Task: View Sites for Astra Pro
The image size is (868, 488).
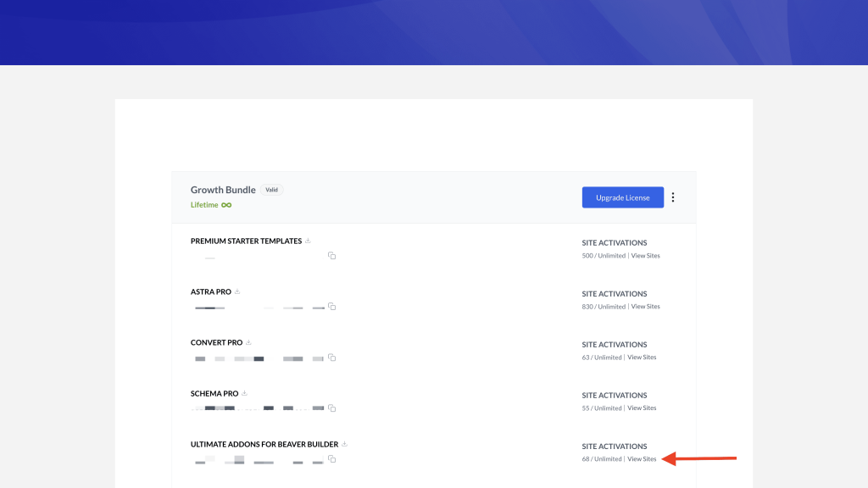Action: tap(645, 307)
